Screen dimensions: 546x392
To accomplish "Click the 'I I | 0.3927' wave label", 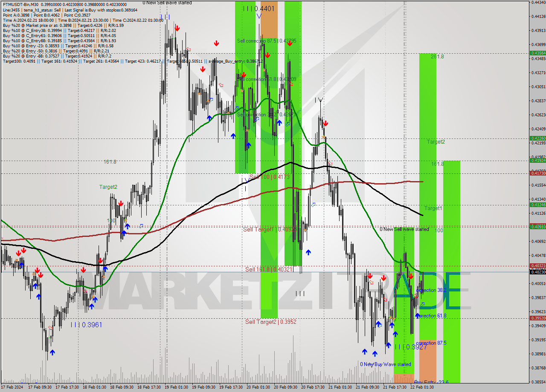I will click(x=411, y=347).
